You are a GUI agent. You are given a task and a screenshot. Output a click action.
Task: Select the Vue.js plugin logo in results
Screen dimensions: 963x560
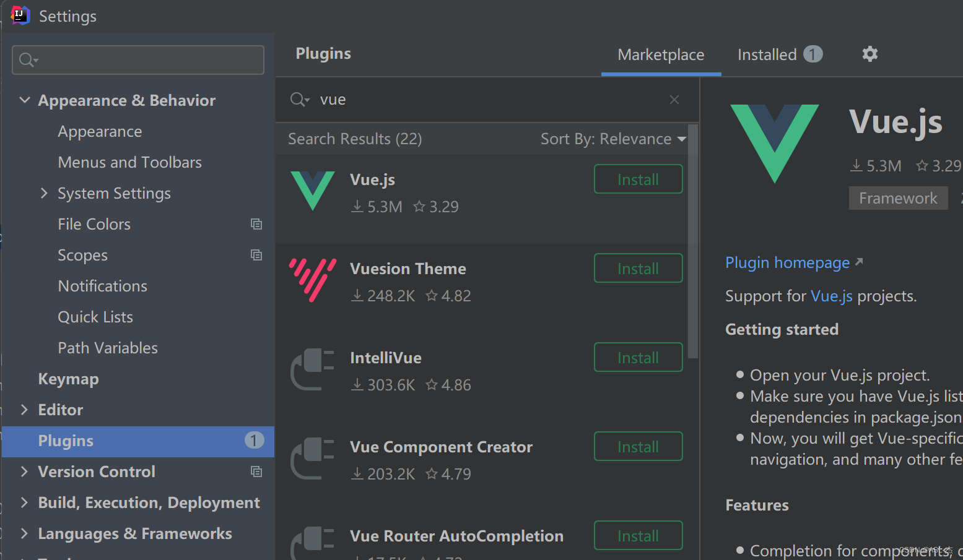313,191
